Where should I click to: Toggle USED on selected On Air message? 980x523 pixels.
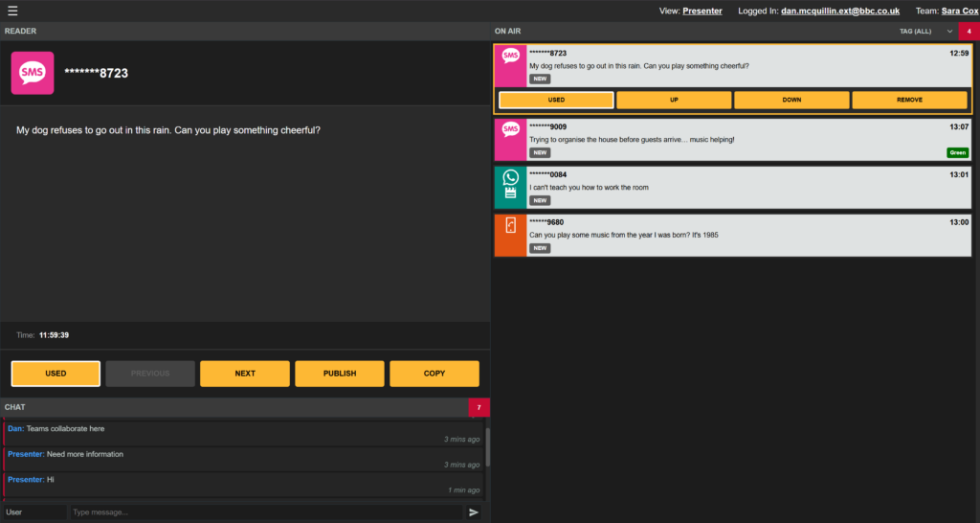pyautogui.click(x=556, y=100)
